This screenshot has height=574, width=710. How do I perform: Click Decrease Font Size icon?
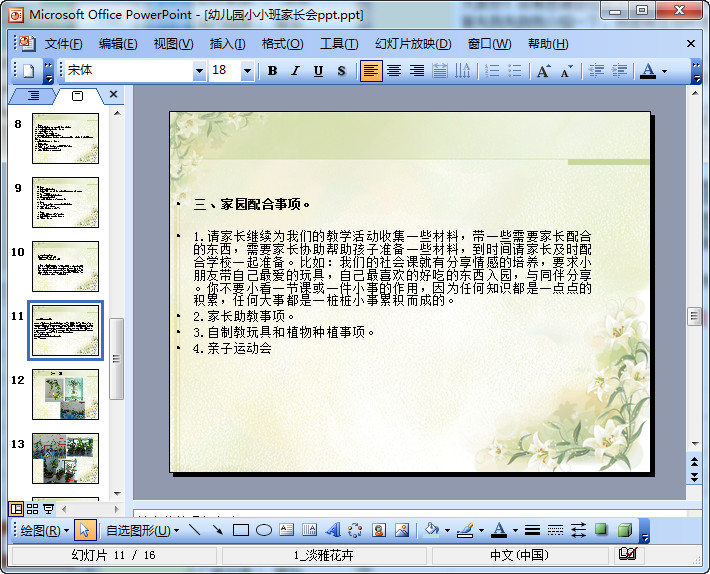click(x=566, y=71)
